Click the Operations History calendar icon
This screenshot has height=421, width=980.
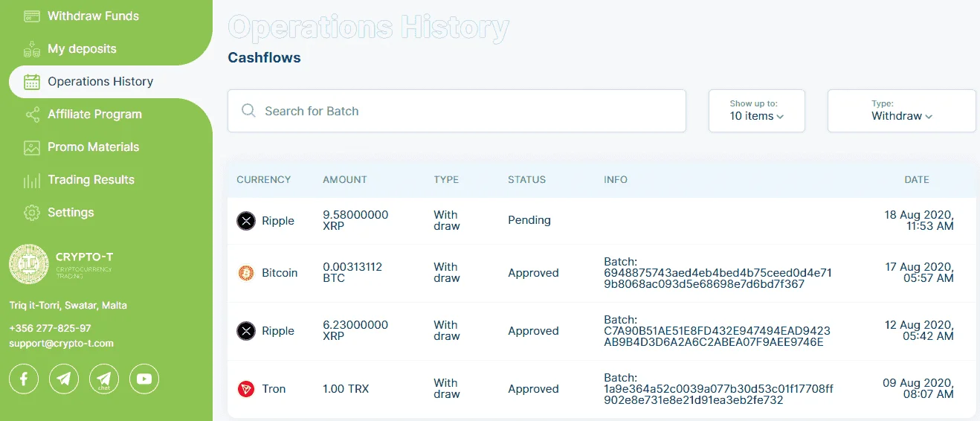(x=31, y=82)
